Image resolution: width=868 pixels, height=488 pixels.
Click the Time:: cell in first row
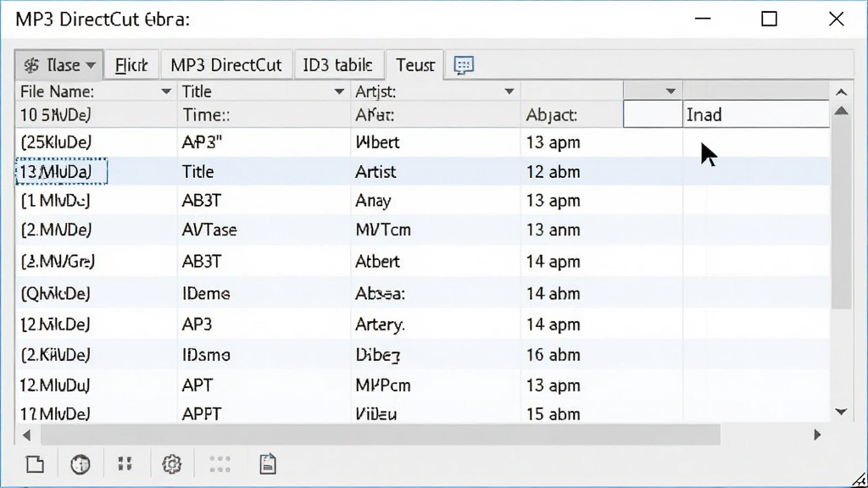[x=264, y=114]
